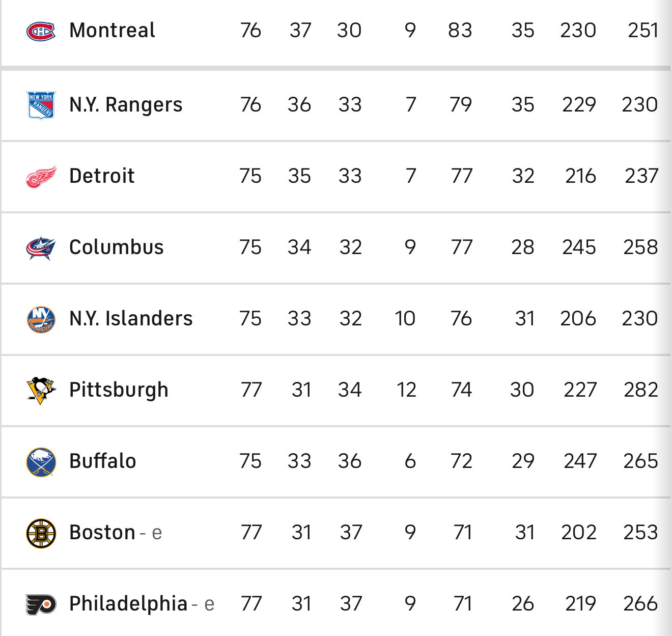Viewport: 672px width, 636px height.
Task: Select the Buffalo team name
Action: click(x=103, y=461)
